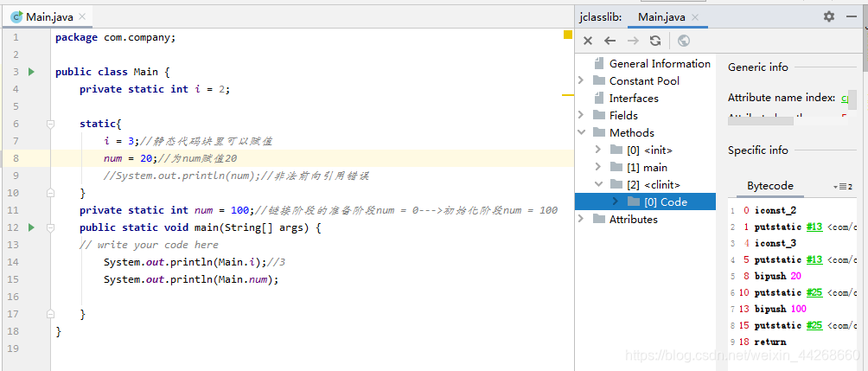This screenshot has width=868, height=371.
Task: Expand the Constant Pool node
Action: point(581,80)
